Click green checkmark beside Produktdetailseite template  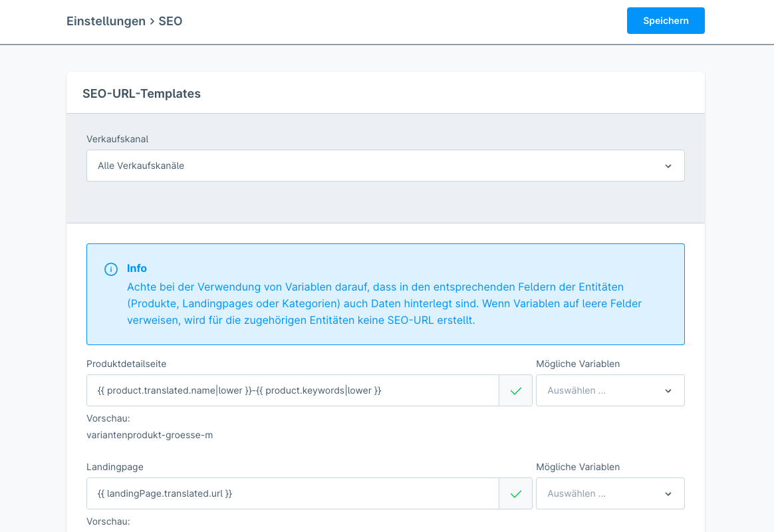[x=515, y=391]
